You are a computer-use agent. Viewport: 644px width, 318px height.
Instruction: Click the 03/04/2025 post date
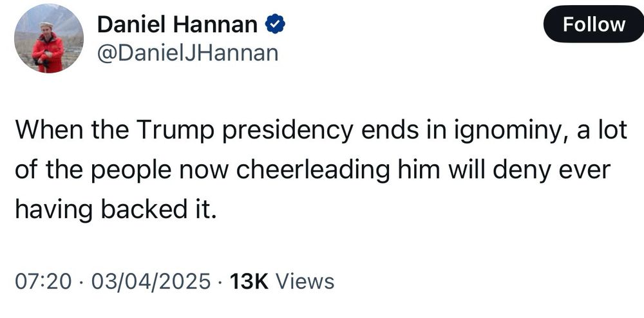[153, 281]
